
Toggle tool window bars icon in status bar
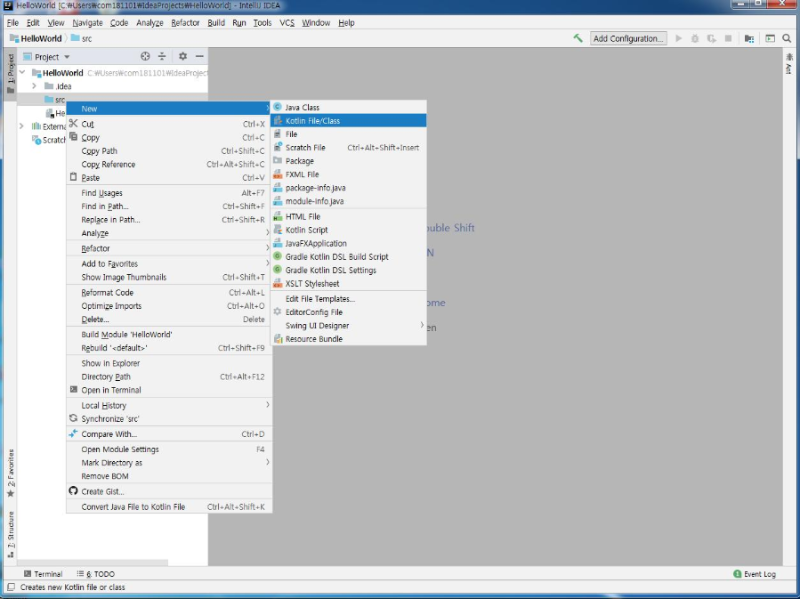coord(11,587)
